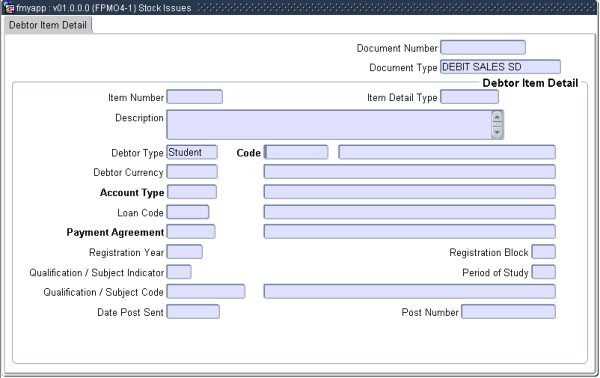Click the Debtor Currency code field
Image resolution: width=600 pixels, height=378 pixels.
click(x=192, y=172)
